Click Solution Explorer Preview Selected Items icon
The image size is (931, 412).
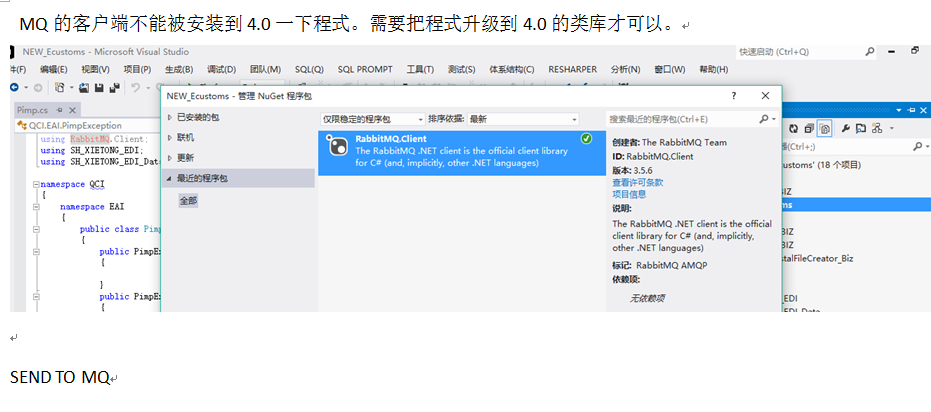(x=861, y=128)
